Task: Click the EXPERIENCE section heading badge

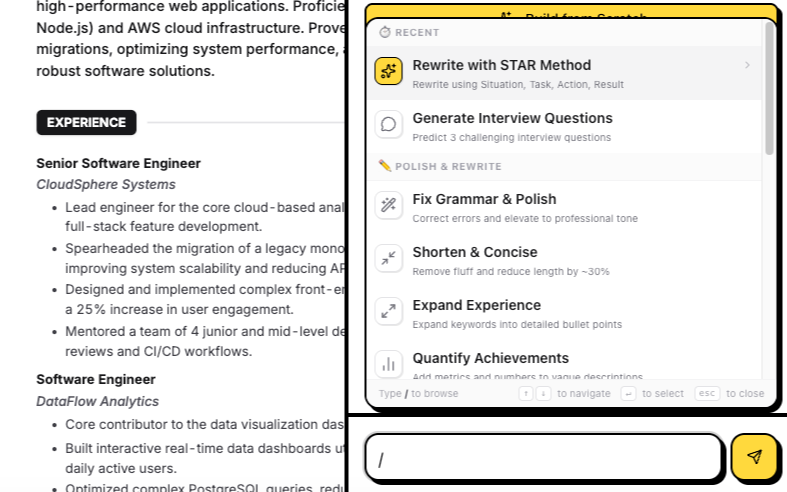Action: point(86,123)
